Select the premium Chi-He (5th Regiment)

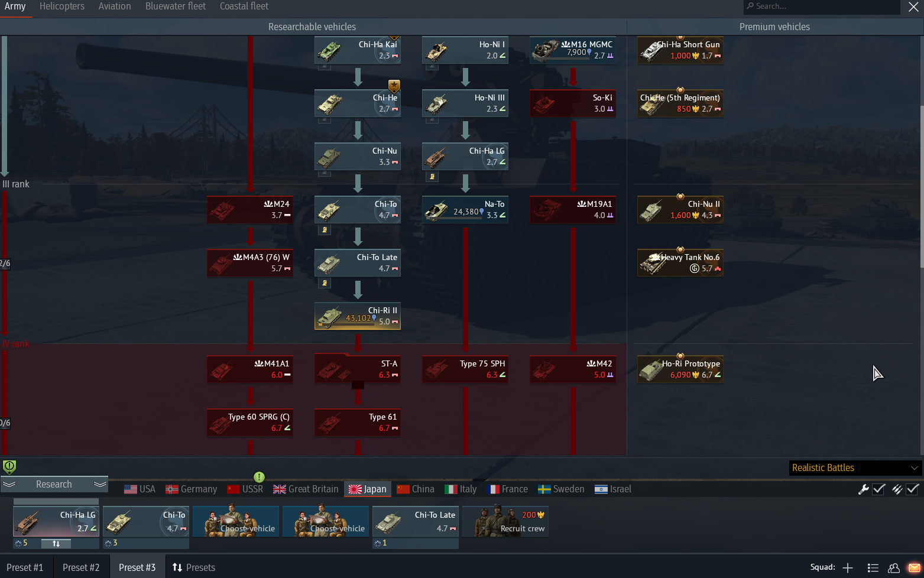[x=680, y=103]
